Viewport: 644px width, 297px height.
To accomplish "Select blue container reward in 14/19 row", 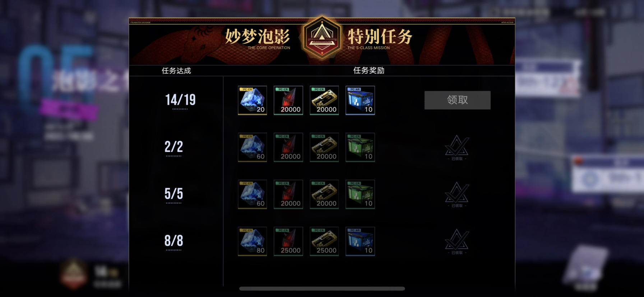I will coord(360,100).
